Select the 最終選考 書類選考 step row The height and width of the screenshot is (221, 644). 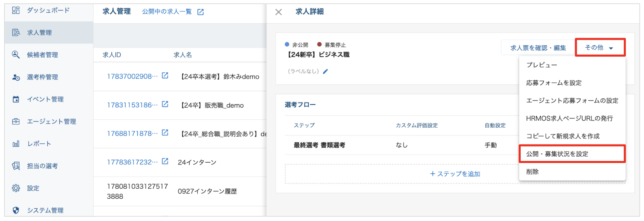(x=319, y=145)
